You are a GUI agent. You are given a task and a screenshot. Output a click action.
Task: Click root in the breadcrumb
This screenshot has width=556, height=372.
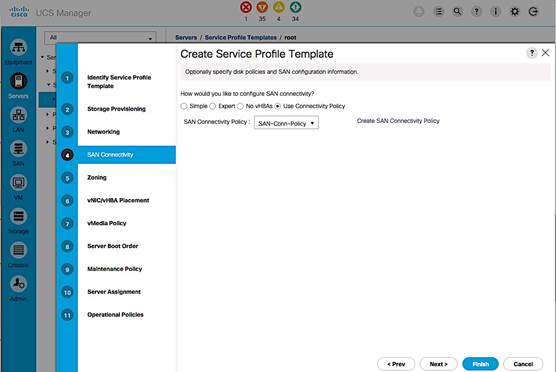290,38
